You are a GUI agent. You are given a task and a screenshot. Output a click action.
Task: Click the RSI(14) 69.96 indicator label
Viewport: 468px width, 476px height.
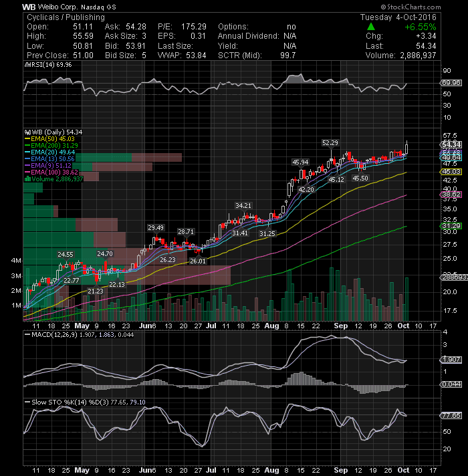(x=49, y=65)
